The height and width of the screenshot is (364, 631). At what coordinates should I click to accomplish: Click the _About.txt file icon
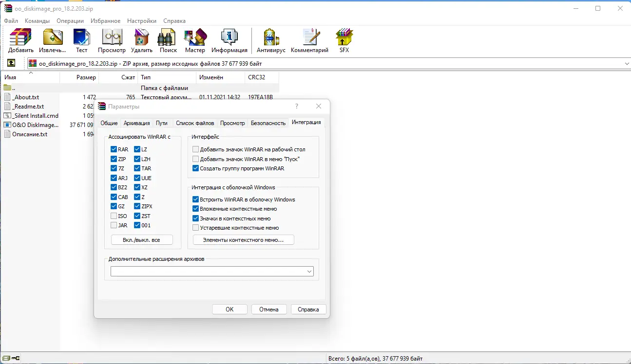pyautogui.click(x=7, y=97)
